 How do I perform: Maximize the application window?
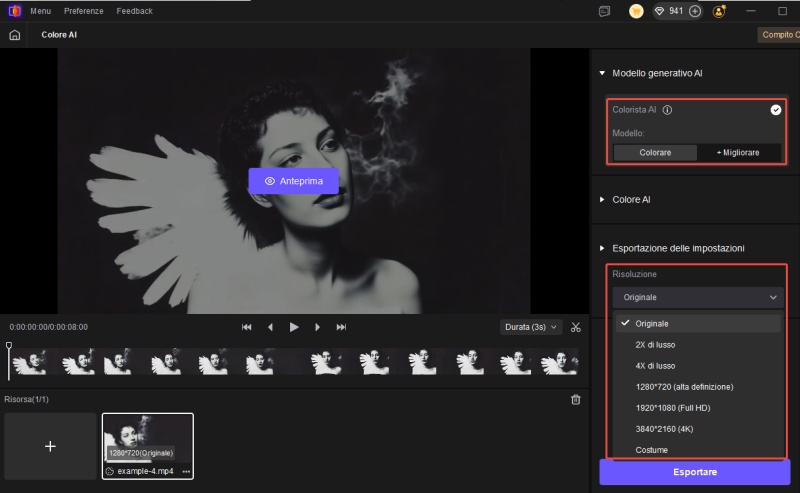click(x=782, y=11)
